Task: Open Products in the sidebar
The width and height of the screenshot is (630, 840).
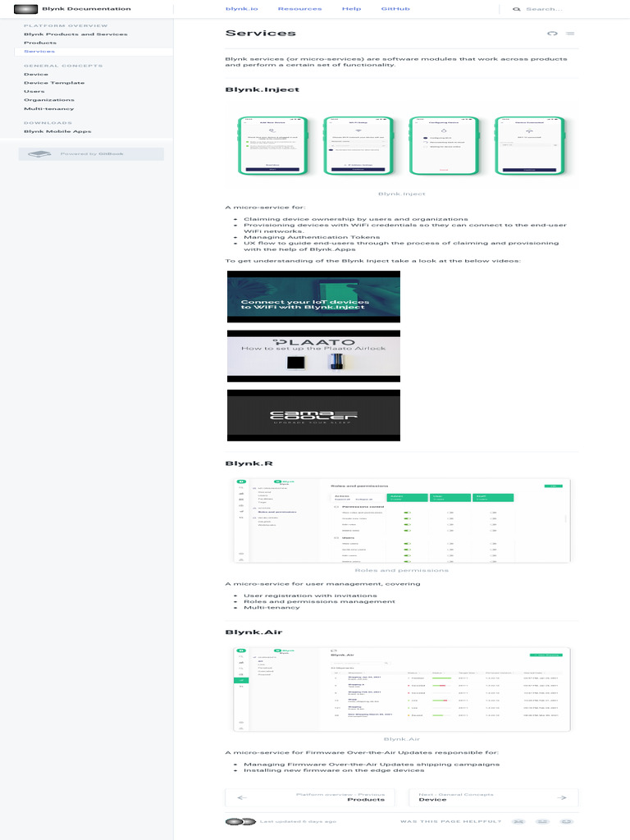Action: click(40, 43)
